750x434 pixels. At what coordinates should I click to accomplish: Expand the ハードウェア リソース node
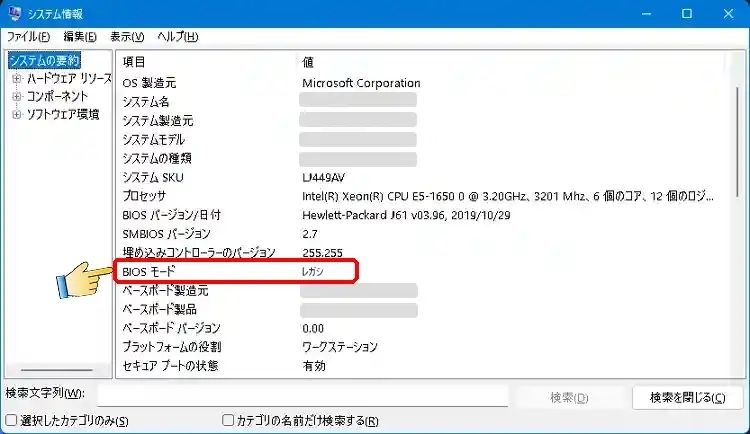[x=17, y=78]
